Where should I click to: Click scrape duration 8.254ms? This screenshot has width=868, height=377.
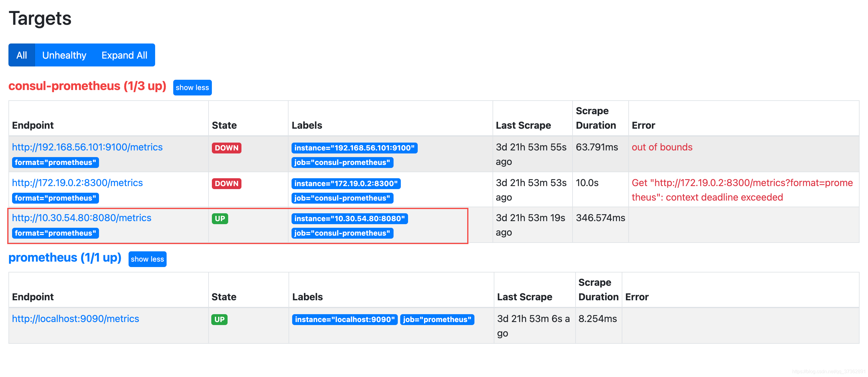(x=597, y=319)
